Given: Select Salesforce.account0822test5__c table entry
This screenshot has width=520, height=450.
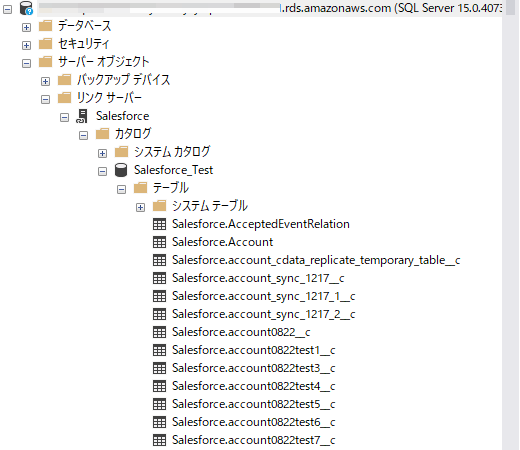Looking at the screenshot, I should (x=253, y=404).
